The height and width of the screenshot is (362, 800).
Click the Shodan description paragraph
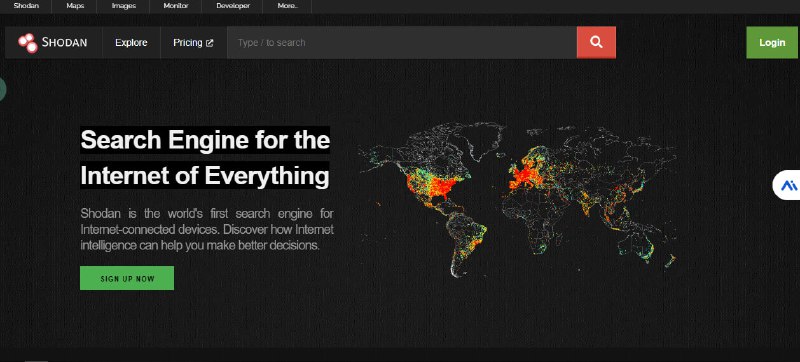pos(207,229)
